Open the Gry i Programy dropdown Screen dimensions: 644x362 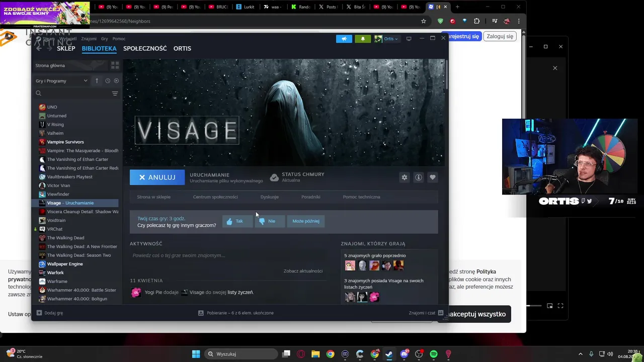coord(61,80)
